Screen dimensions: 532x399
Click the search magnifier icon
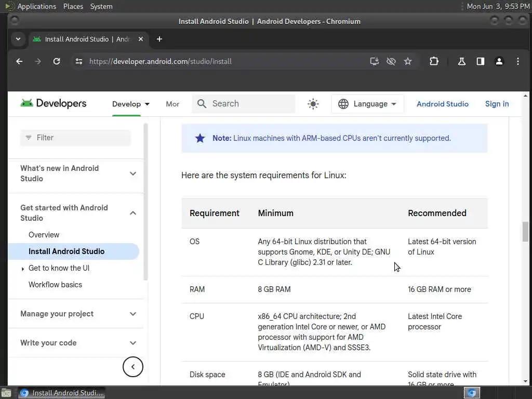202,104
